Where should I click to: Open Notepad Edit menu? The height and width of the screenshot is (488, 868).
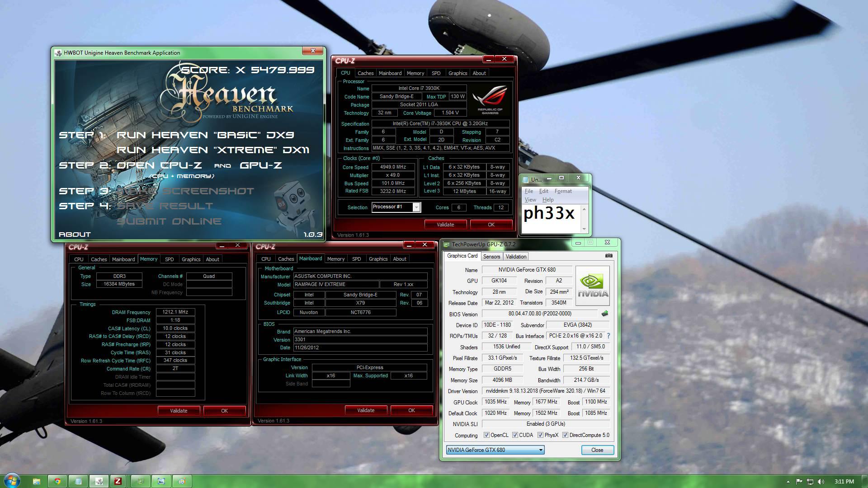pyautogui.click(x=543, y=191)
